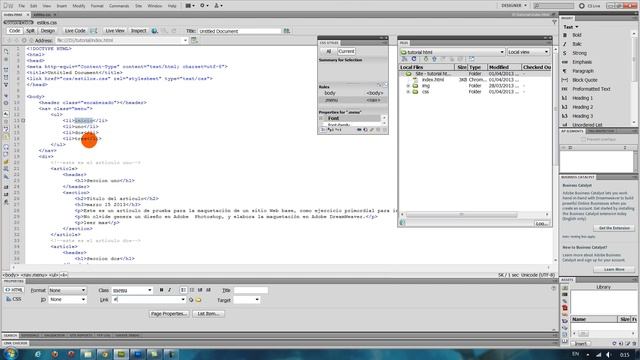Open the Commands menu

pyautogui.click(x=119, y=6)
